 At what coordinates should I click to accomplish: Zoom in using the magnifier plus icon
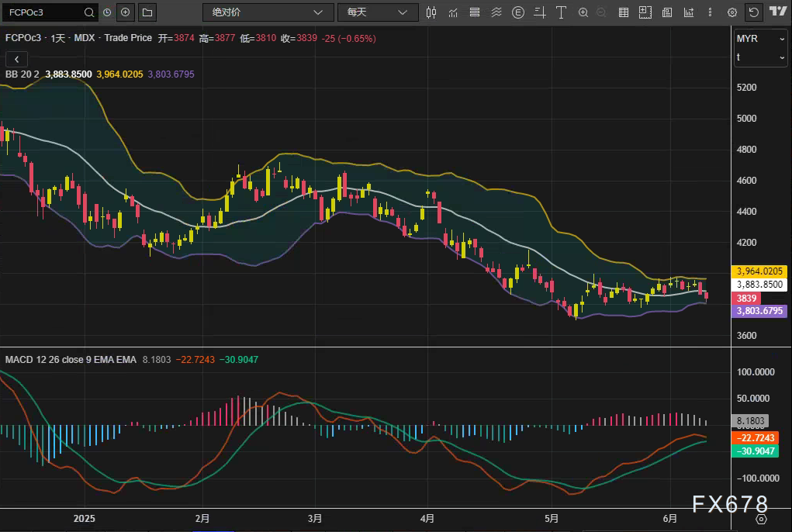[x=583, y=12]
